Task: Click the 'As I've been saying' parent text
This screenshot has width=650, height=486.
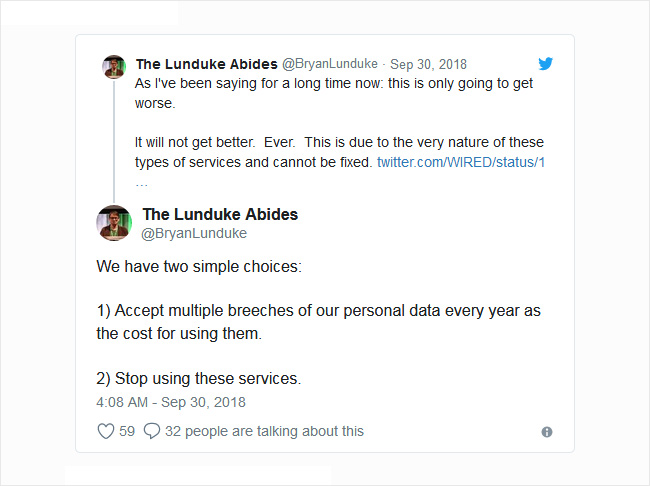Action: [x=334, y=93]
